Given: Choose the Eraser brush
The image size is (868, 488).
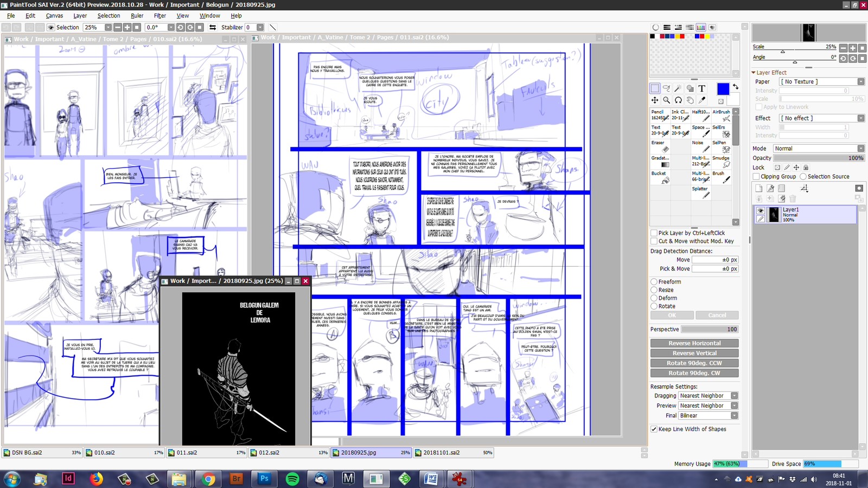Looking at the screenshot, I should [x=660, y=146].
